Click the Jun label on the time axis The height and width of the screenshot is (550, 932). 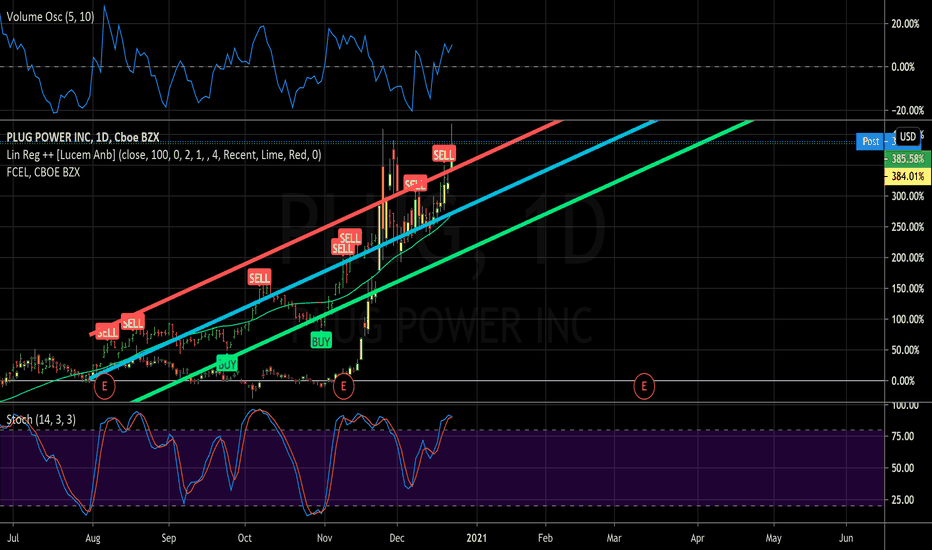(846, 538)
